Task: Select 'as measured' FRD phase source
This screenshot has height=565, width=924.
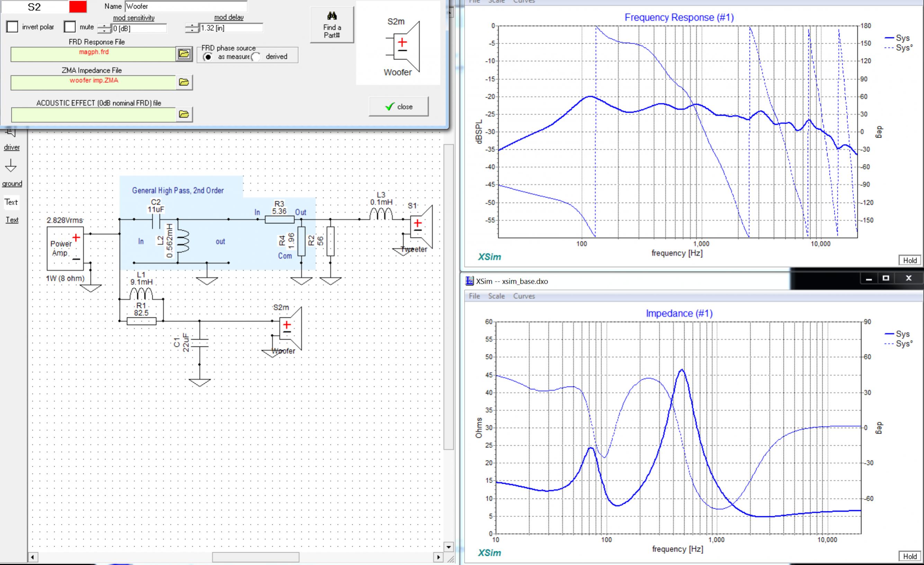Action: pyautogui.click(x=207, y=57)
